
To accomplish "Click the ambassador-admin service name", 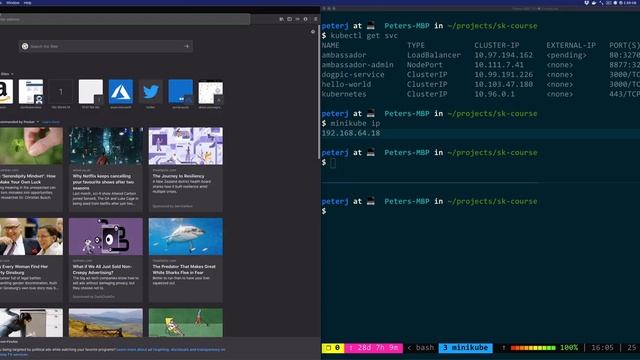I will click(x=358, y=65).
